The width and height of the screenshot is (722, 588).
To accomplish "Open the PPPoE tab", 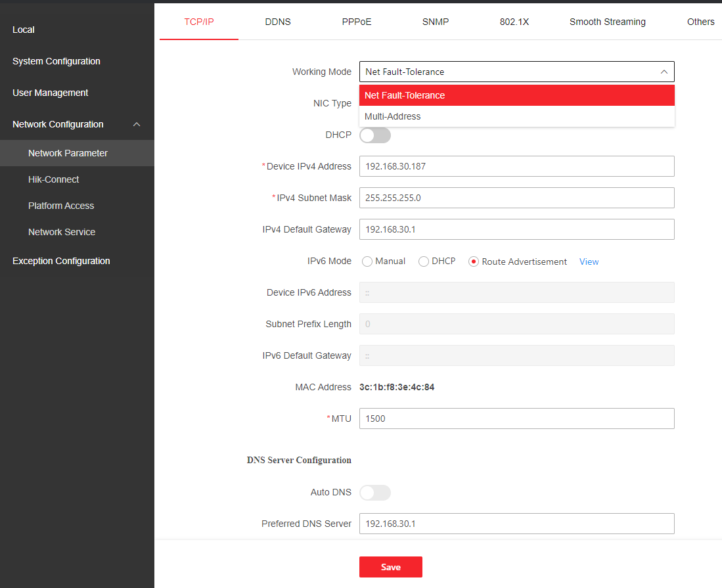I will (x=357, y=22).
